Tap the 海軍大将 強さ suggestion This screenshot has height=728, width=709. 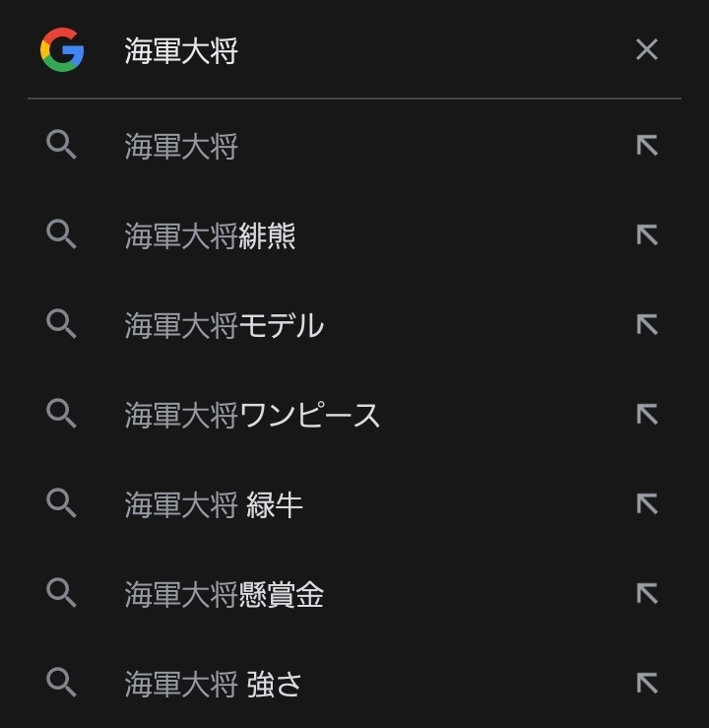pos(213,684)
